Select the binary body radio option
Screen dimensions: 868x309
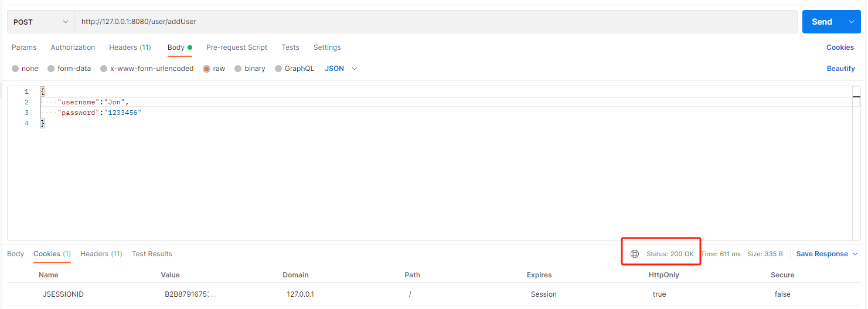coord(238,69)
